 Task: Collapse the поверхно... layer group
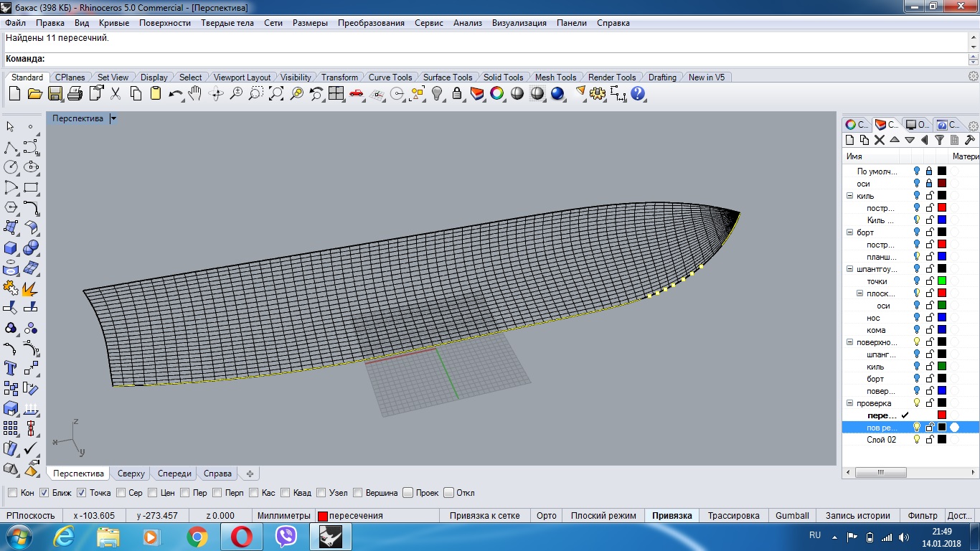point(850,342)
